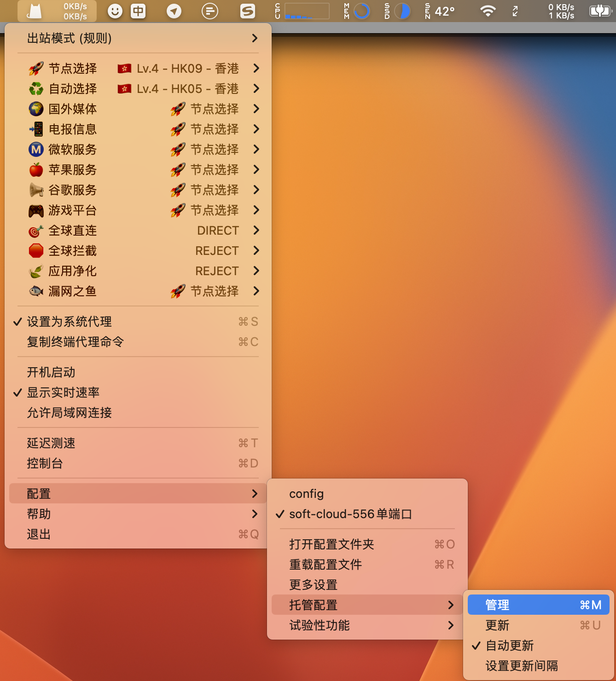Click the fish icon beside 漏网之鱼
The image size is (616, 681).
36,291
